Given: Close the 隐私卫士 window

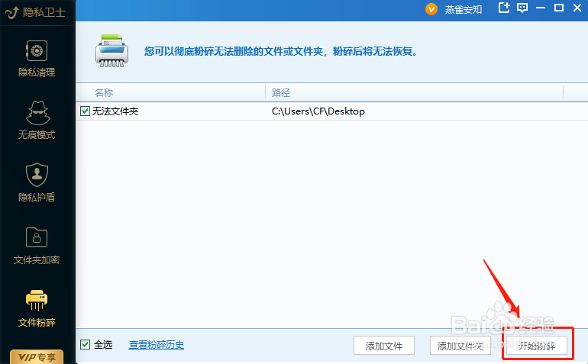Looking at the screenshot, I should tap(577, 8).
